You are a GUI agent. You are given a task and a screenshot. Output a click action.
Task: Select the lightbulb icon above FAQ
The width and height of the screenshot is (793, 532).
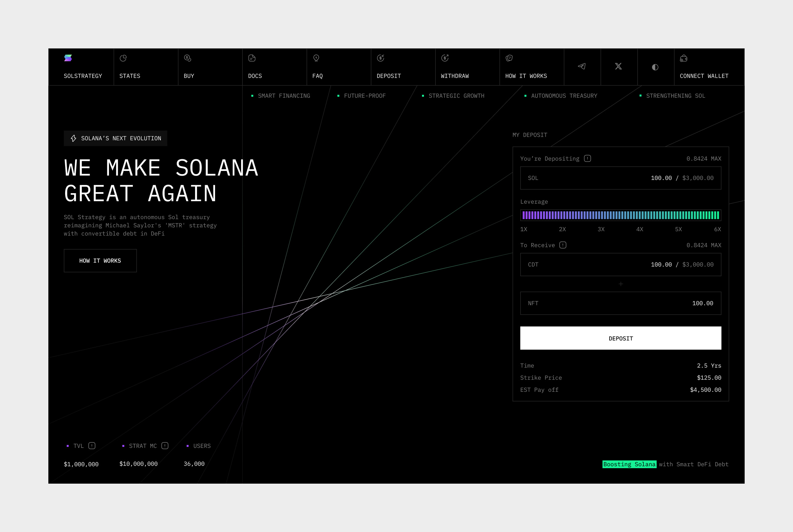click(317, 58)
